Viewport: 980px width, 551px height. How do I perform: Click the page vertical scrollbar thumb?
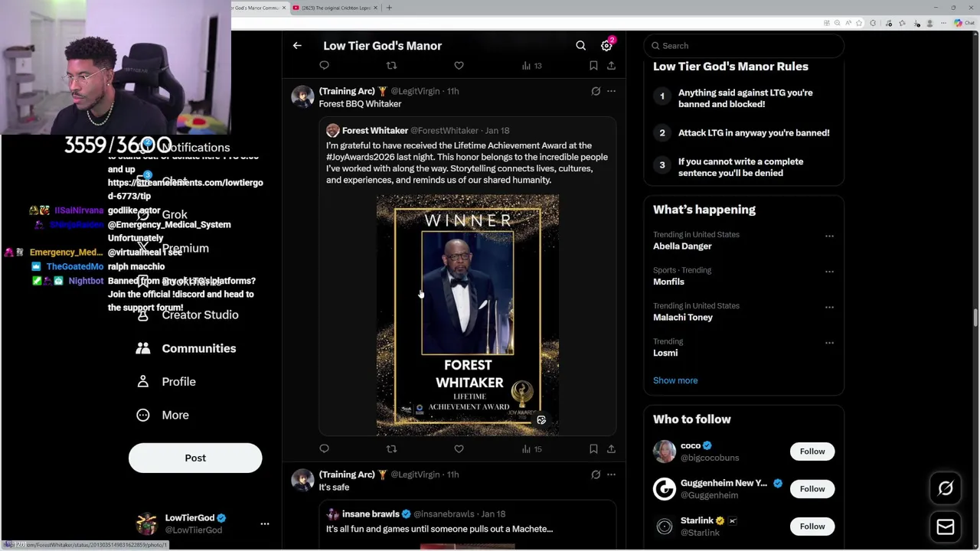pos(975,318)
